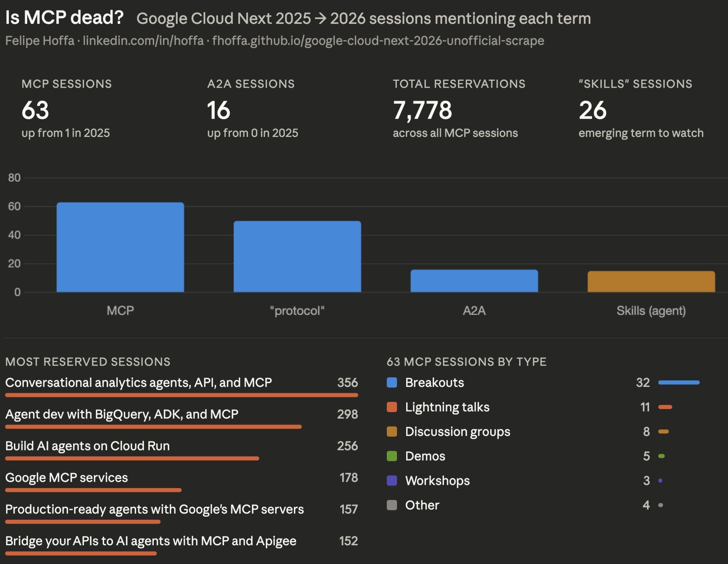Click the MCP bar in the chart

point(120,246)
